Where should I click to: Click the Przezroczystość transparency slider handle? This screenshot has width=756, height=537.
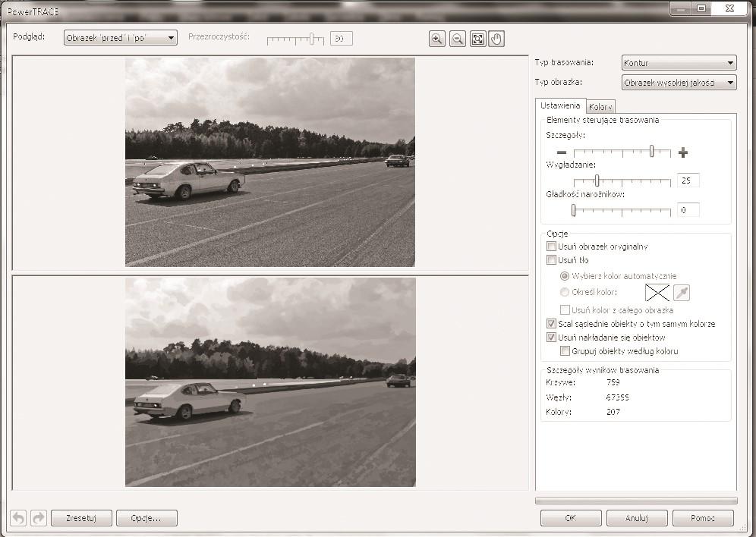(x=312, y=39)
